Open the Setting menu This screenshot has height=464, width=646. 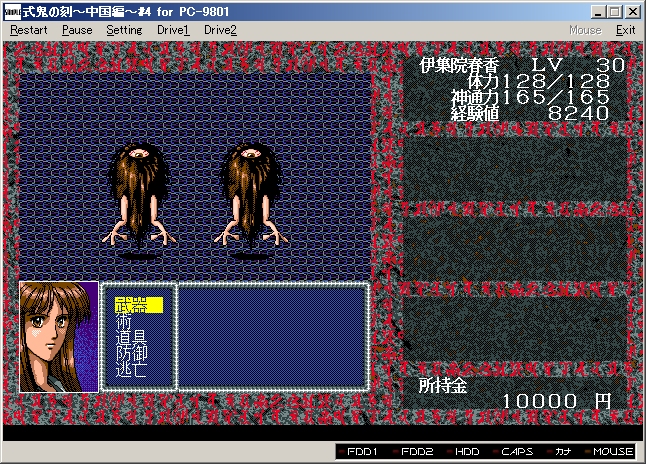coord(124,30)
